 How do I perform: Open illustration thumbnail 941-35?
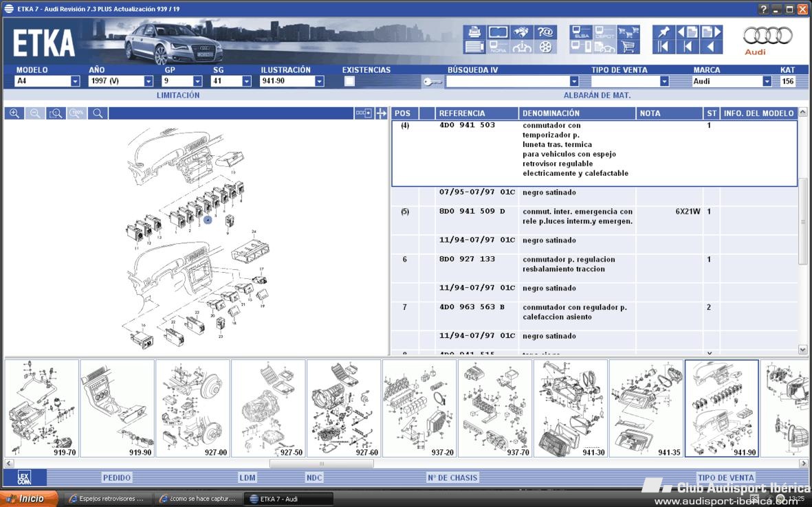click(x=647, y=409)
